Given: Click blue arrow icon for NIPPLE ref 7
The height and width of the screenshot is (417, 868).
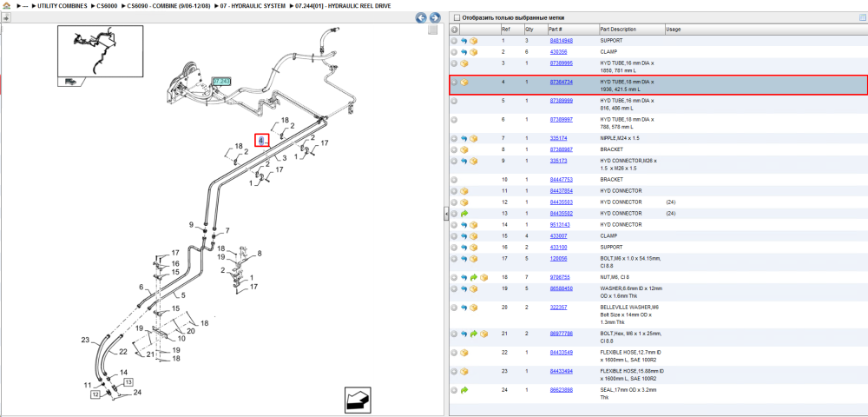Looking at the screenshot, I should pos(464,138).
